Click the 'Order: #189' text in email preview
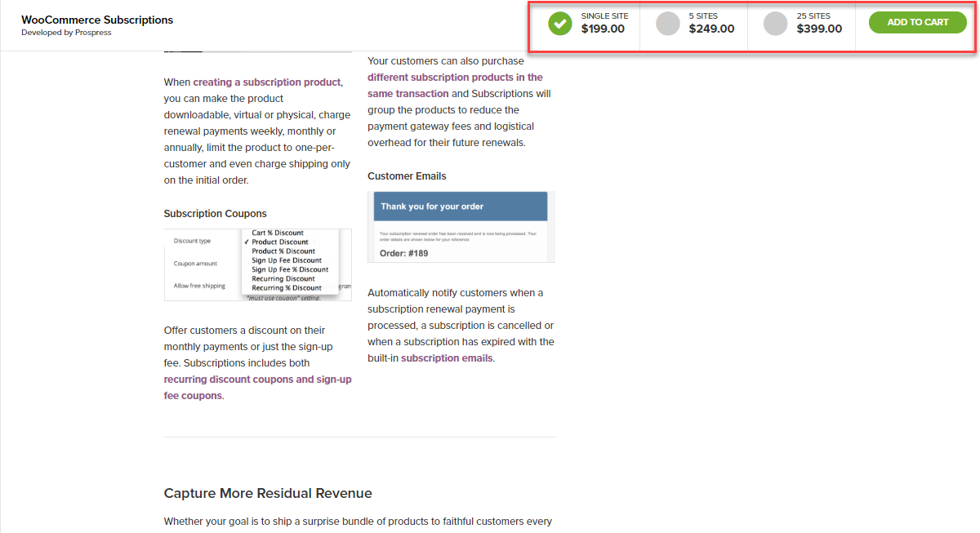This screenshot has height=533, width=980. pos(403,253)
